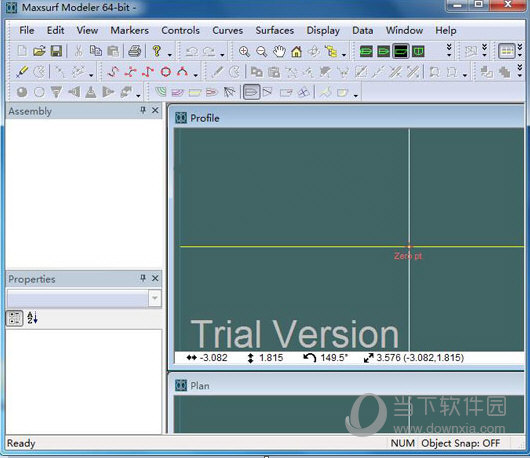Zoom in with the plus magnifier icon

click(244, 51)
